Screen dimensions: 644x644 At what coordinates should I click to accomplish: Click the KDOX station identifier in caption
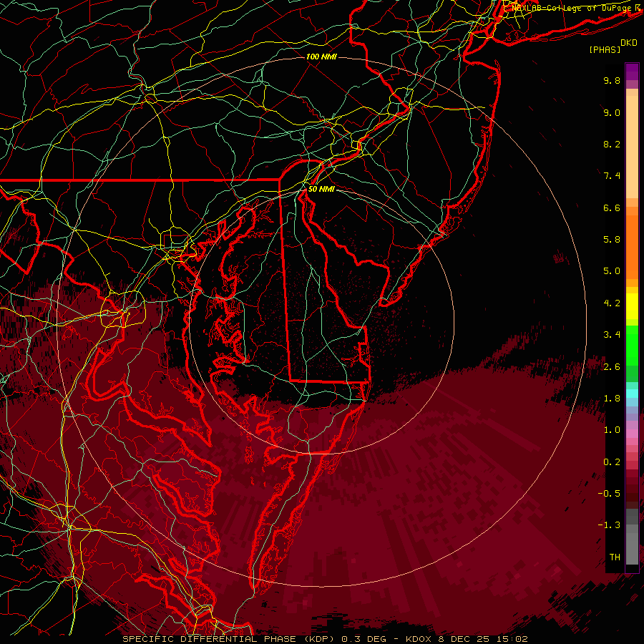(x=419, y=639)
